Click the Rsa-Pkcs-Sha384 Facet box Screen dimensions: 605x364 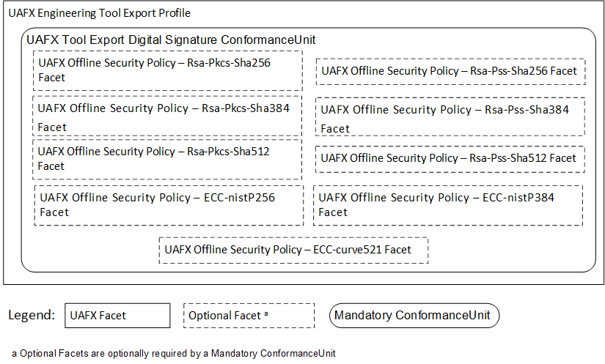[x=167, y=116]
